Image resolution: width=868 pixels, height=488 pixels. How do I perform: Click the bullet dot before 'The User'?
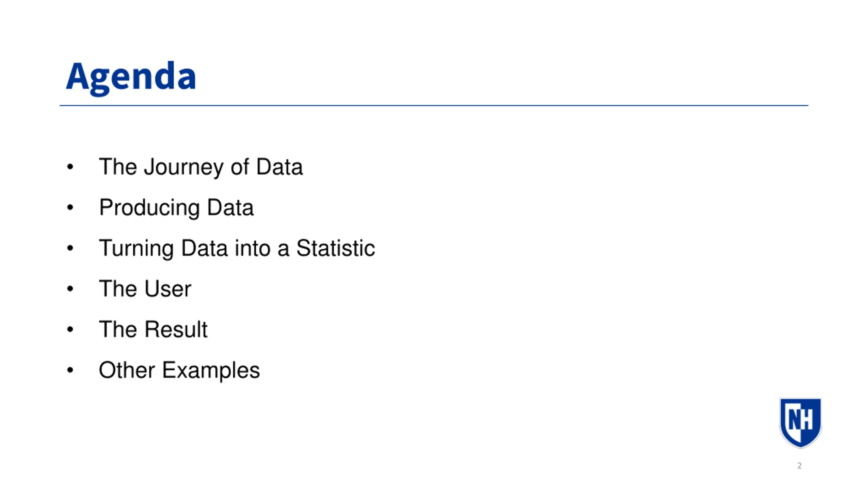coord(70,289)
